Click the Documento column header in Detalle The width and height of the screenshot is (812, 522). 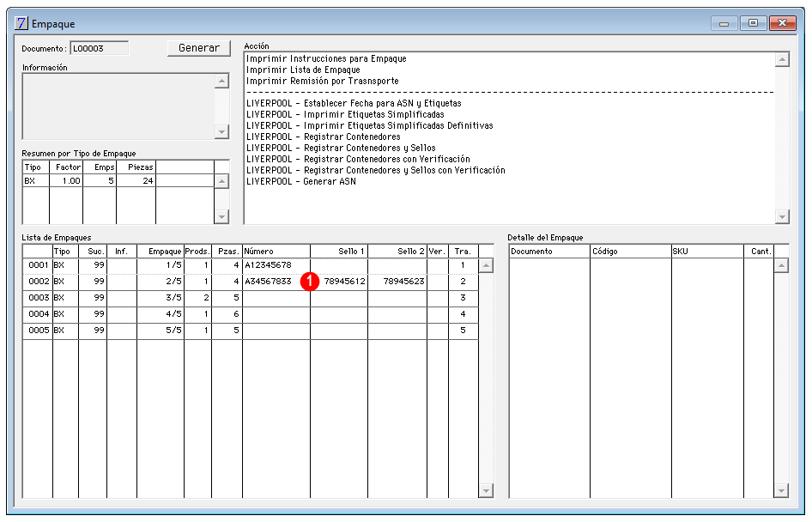[549, 252]
